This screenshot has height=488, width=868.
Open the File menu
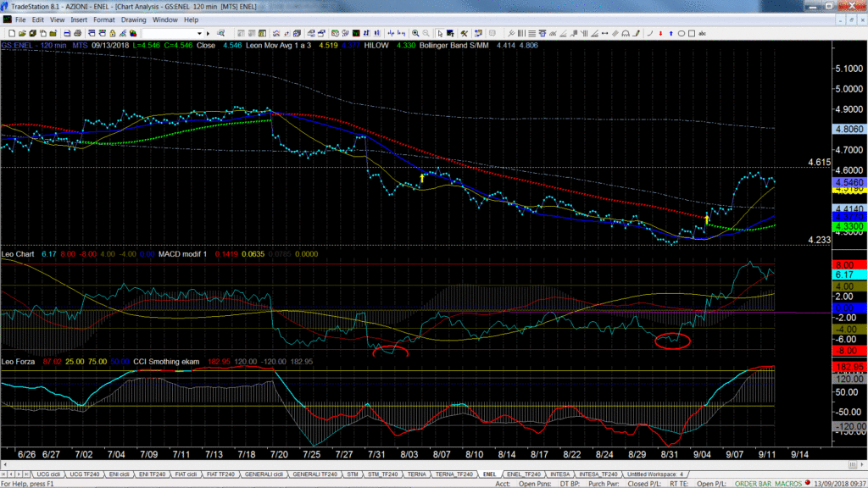20,19
